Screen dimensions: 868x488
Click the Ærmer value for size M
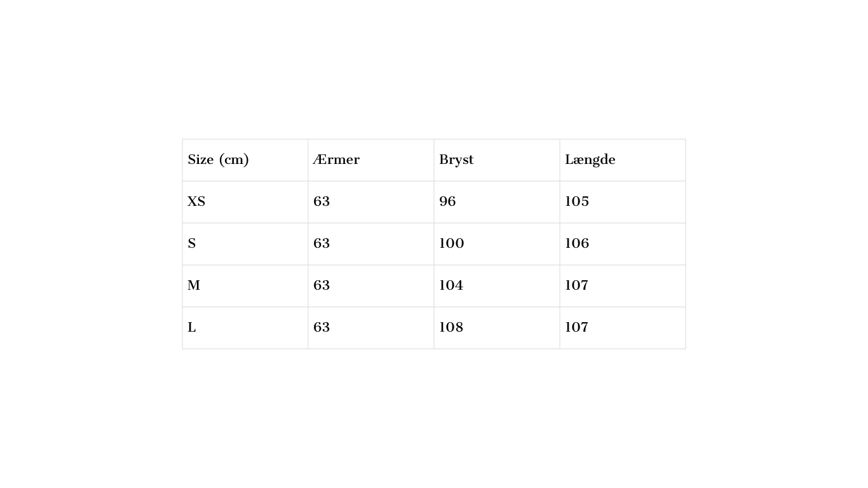(322, 286)
